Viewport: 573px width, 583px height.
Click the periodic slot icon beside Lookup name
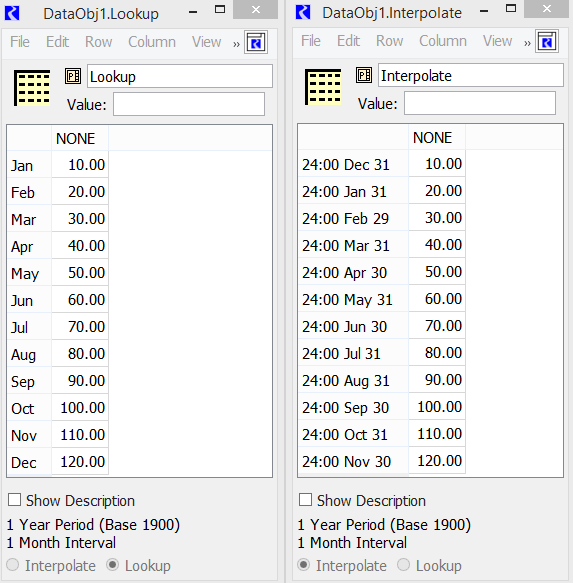coord(73,76)
